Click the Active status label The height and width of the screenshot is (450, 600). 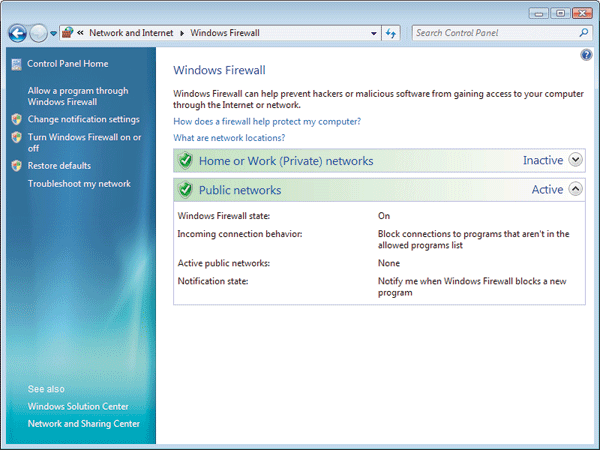547,189
